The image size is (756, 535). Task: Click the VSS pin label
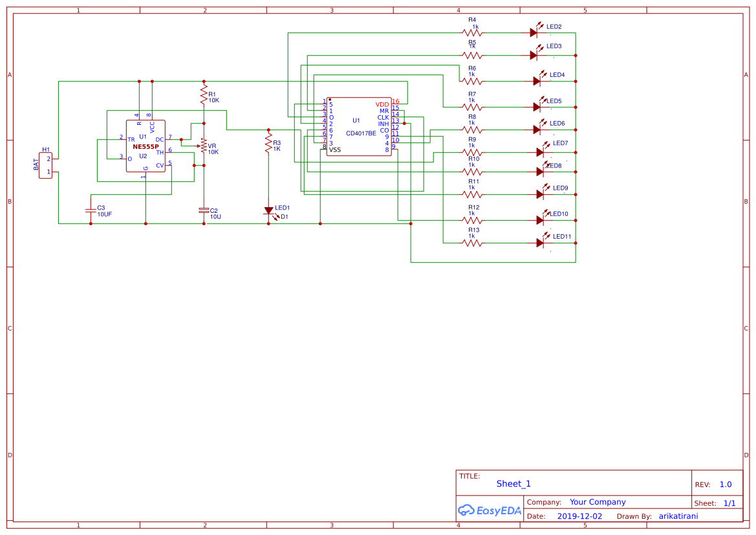[x=335, y=150]
